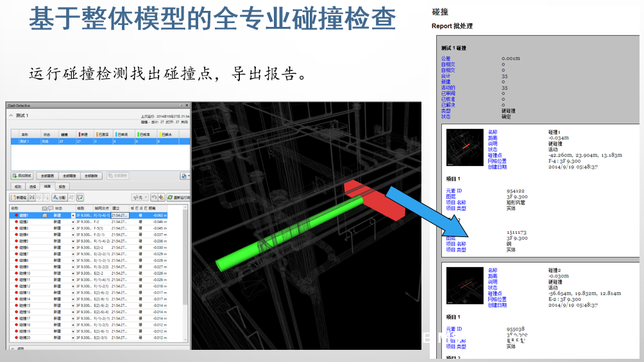The image size is (644, 362).
Task: Open the status dropdown for 碰撞1
Action: click(x=72, y=215)
